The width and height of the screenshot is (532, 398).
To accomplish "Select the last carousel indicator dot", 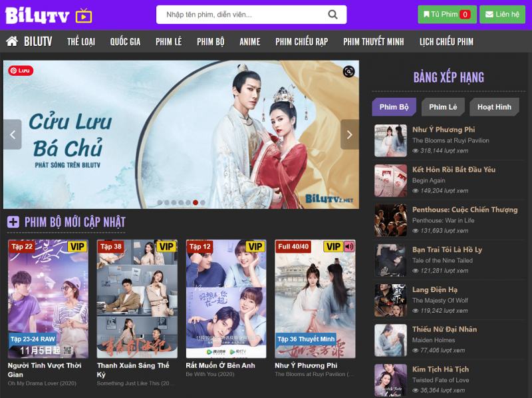I will tap(203, 202).
